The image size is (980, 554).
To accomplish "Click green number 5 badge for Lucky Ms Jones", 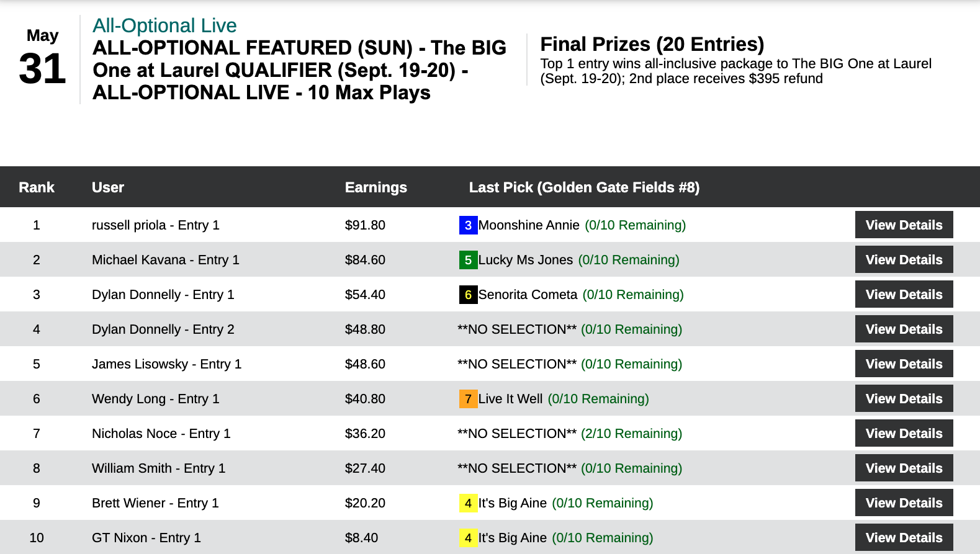I will 468,260.
